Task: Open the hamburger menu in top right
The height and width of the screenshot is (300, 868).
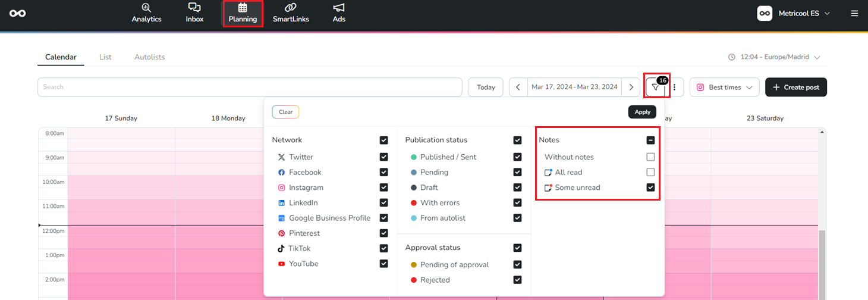Action: tap(854, 13)
